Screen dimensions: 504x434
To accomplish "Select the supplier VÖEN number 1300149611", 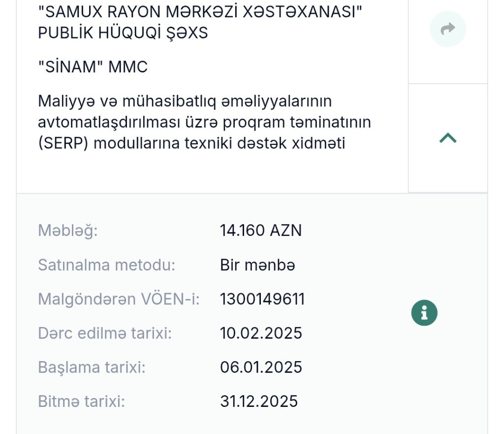I will (x=262, y=299).
